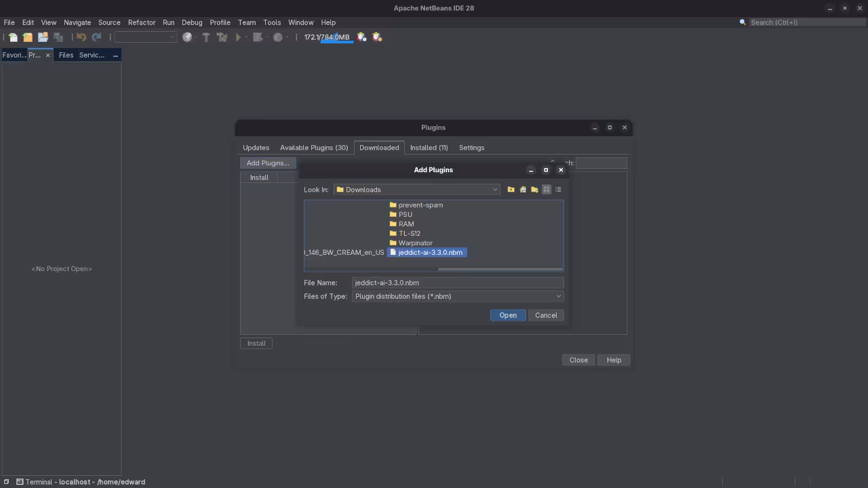Go up one folder level in Add Plugins dialog
The height and width of the screenshot is (488, 868).
(511, 189)
